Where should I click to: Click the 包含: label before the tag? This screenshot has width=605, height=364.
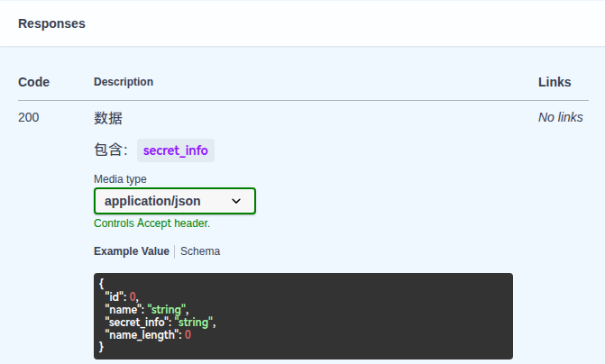point(111,150)
